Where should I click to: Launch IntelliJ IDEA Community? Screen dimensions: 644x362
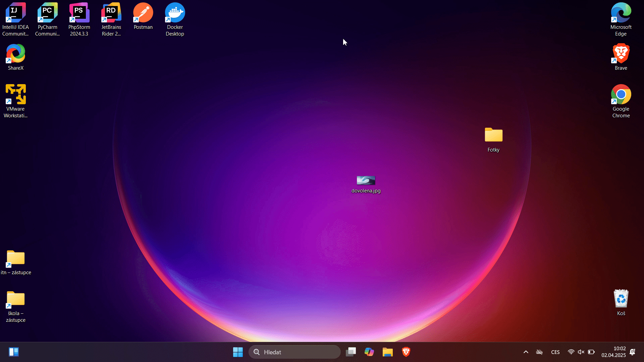15,12
